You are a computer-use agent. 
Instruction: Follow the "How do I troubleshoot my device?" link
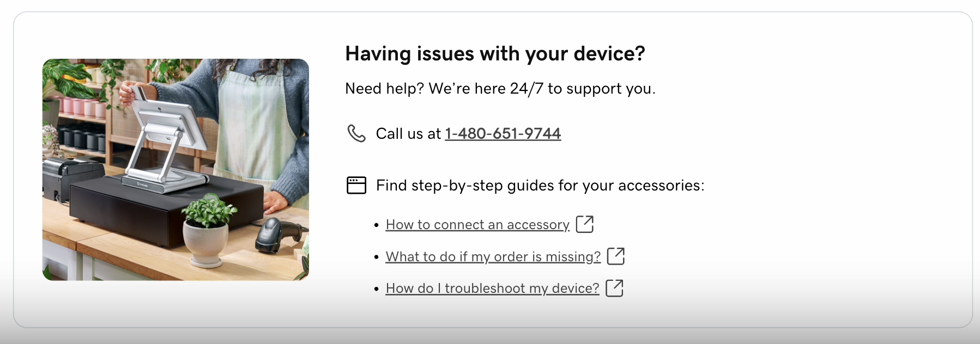point(492,288)
